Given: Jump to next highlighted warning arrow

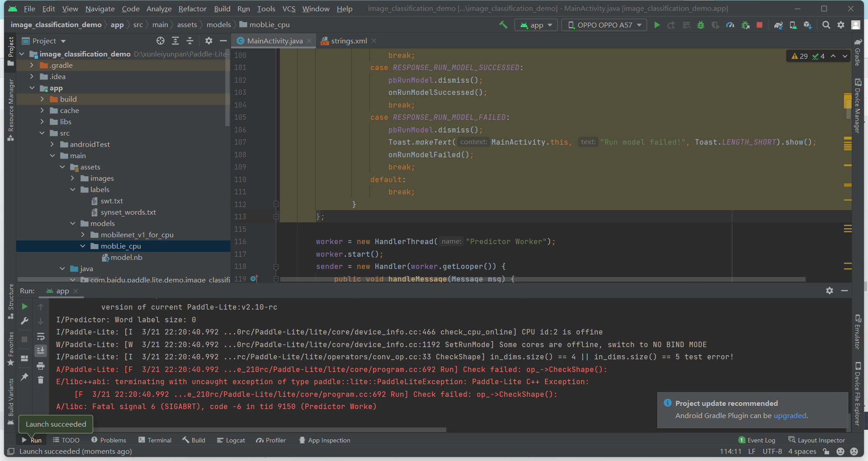Looking at the screenshot, I should pos(844,56).
